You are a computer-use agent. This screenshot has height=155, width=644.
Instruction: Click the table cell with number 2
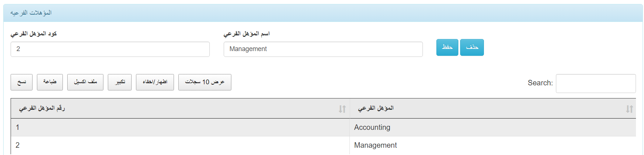(18, 145)
